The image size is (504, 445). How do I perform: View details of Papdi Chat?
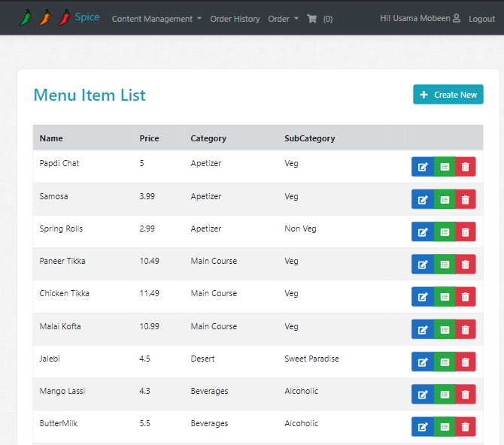coord(445,167)
